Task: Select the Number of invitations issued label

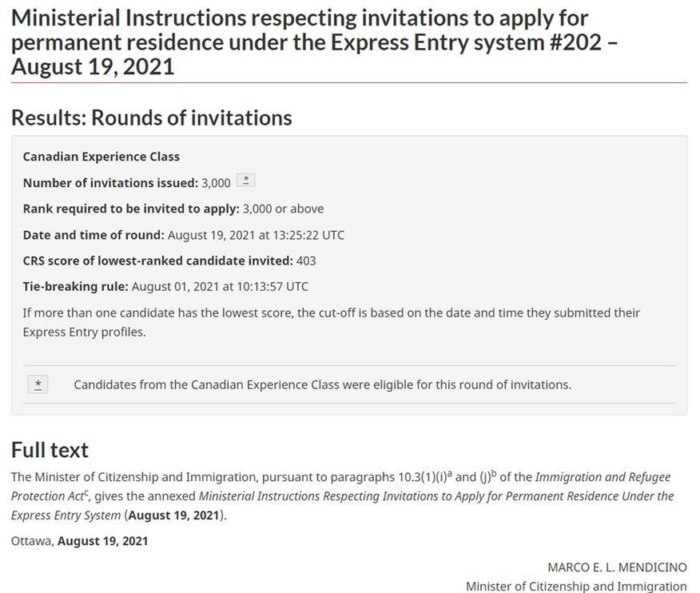Action: tap(110, 183)
